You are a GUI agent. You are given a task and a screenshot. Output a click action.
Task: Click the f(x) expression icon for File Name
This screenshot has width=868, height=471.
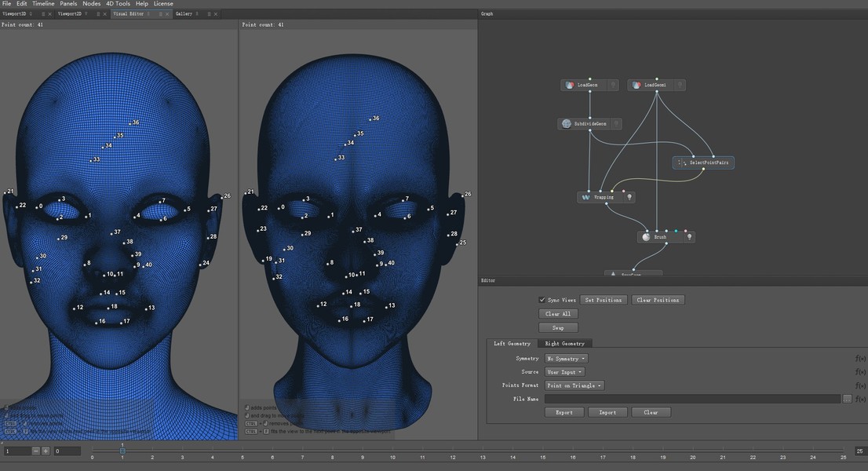[x=860, y=399]
